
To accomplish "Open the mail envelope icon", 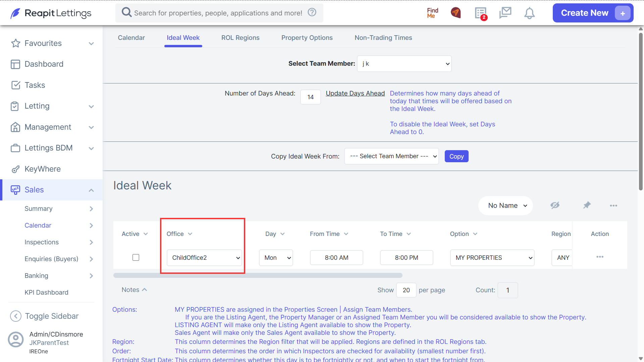I will pyautogui.click(x=505, y=13).
